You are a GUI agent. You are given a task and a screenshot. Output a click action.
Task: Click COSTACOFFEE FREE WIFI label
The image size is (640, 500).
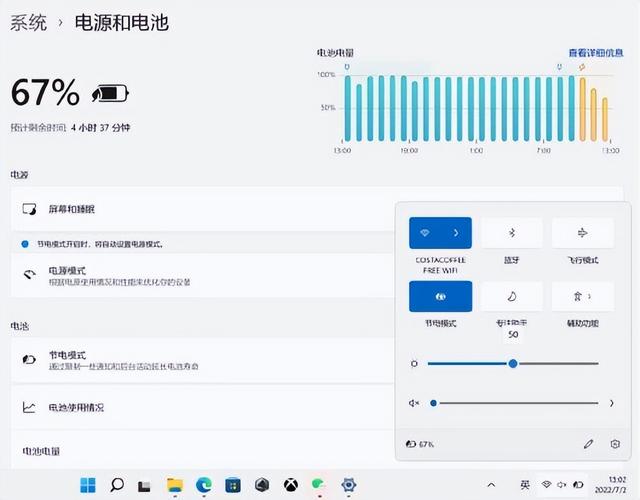tap(440, 265)
